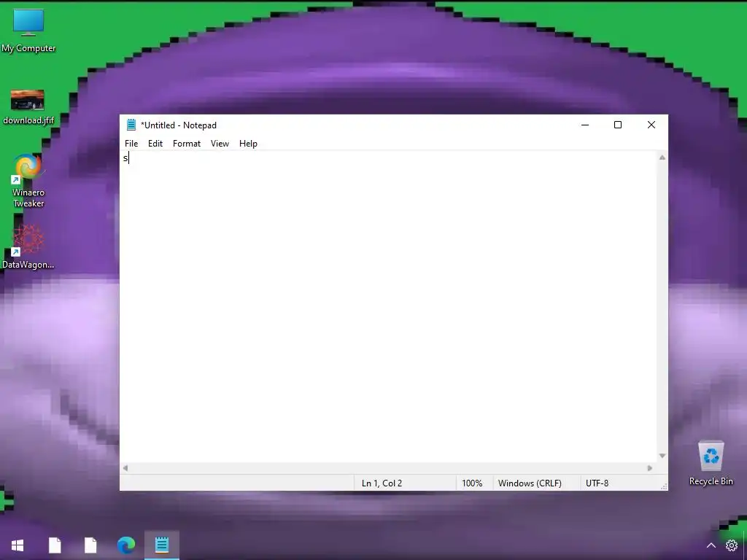The height and width of the screenshot is (560, 747).
Task: Click the Windows (CRLF) status entry
Action: (x=530, y=483)
